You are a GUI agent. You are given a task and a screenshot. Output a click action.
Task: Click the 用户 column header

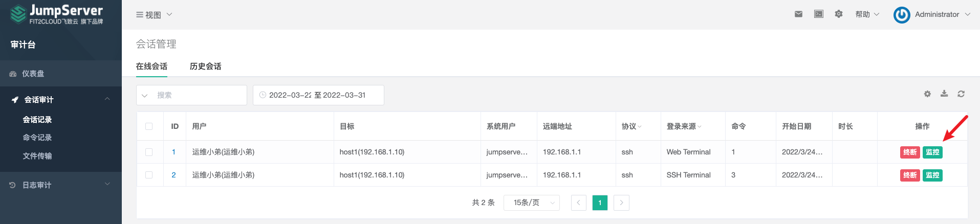(x=199, y=126)
